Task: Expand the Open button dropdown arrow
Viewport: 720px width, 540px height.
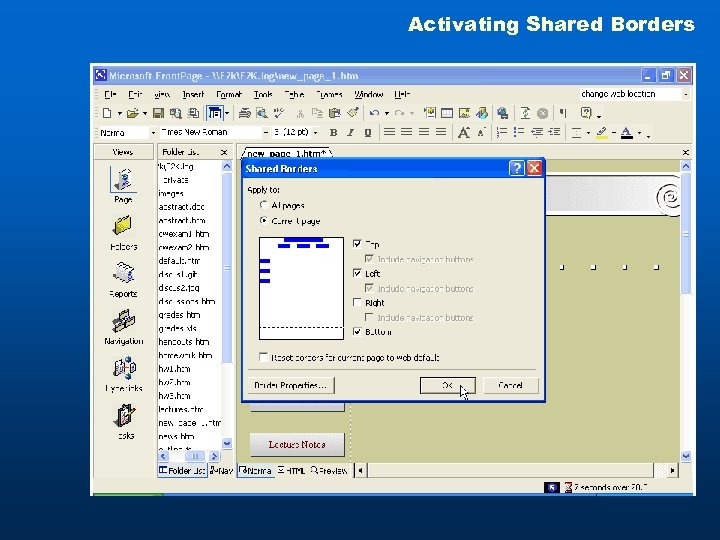Action: [145, 113]
